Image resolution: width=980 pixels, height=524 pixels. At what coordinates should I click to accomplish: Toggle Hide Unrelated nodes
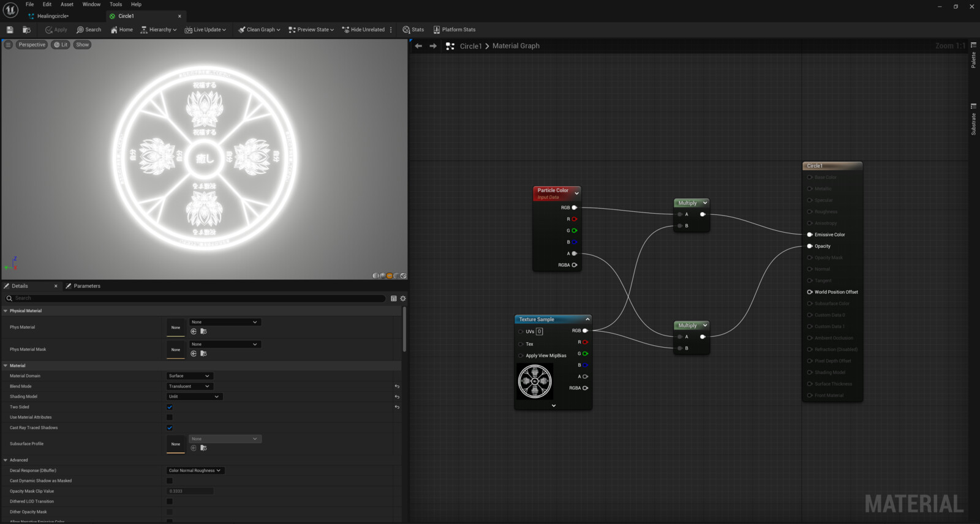363,29
